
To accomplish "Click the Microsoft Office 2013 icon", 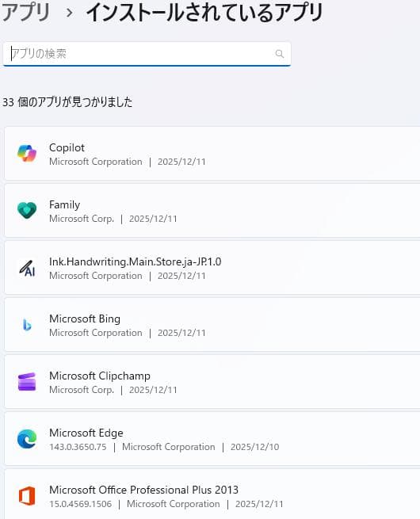I will tap(27, 496).
